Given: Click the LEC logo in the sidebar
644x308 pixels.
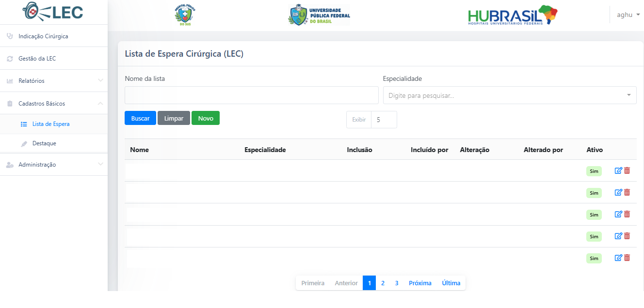Looking at the screenshot, I should 53,12.
